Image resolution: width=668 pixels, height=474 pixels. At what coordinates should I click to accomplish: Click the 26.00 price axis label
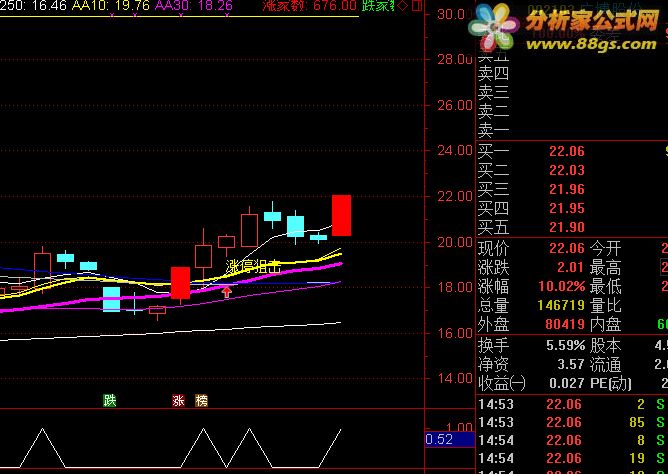click(x=455, y=105)
